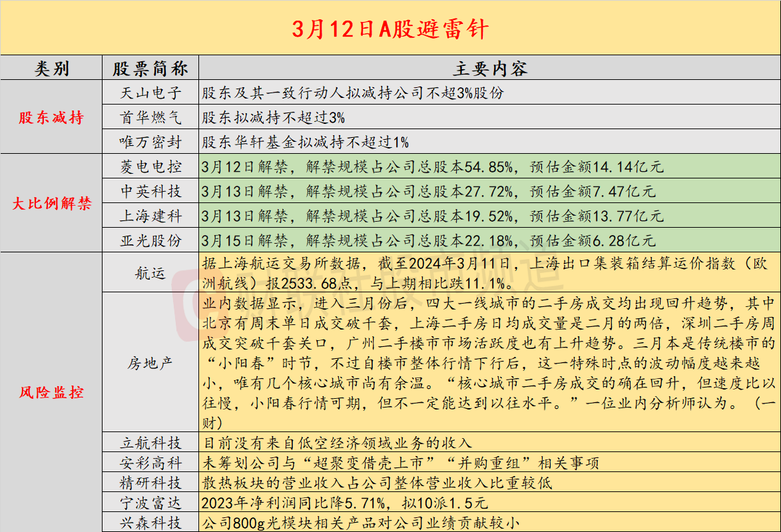The width and height of the screenshot is (781, 532).
Task: Click the '风险监控' category cell
Action: pyautogui.click(x=51, y=392)
